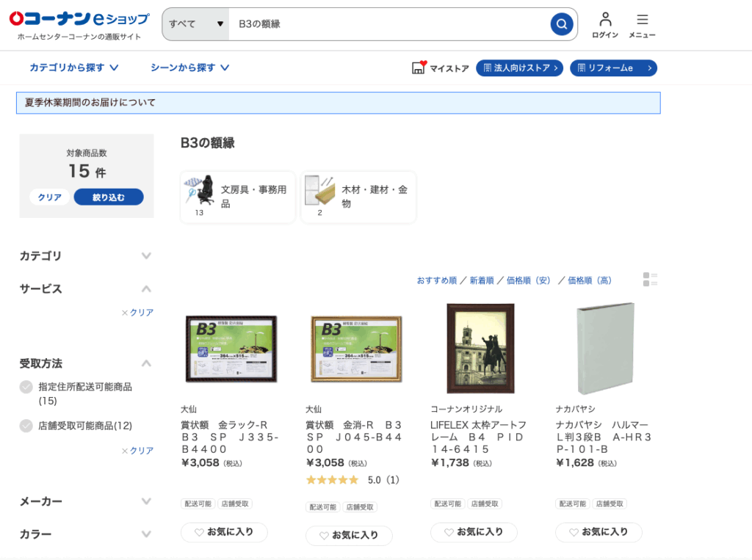Add ナカバヤシ binder to お気に入り
752x560 pixels.
coord(599,532)
